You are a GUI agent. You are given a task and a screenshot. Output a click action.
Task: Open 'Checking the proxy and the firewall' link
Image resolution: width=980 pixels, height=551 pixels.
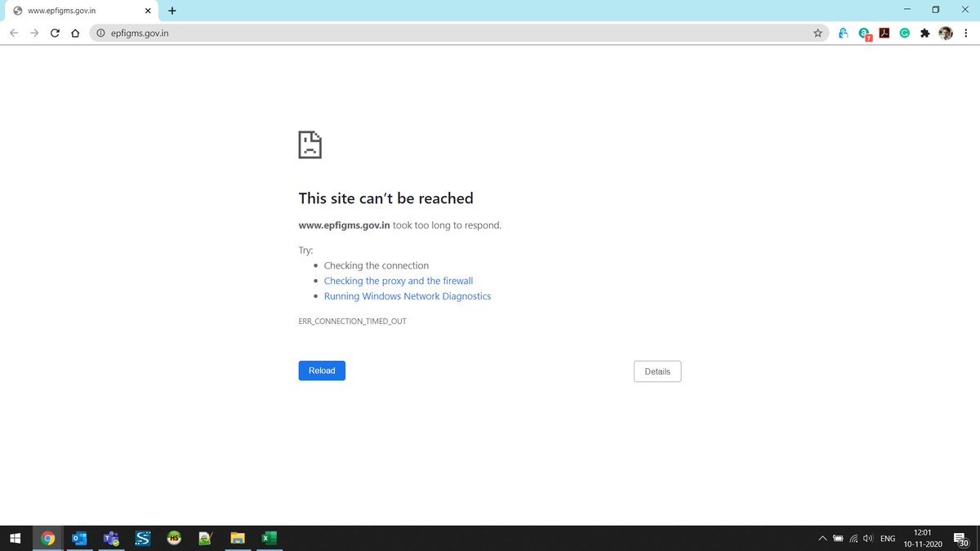(x=399, y=281)
